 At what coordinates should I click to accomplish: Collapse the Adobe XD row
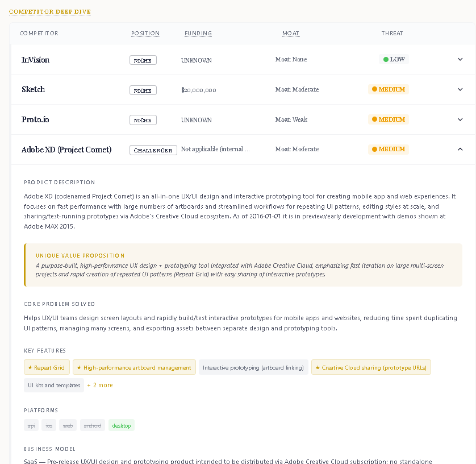tap(460, 150)
